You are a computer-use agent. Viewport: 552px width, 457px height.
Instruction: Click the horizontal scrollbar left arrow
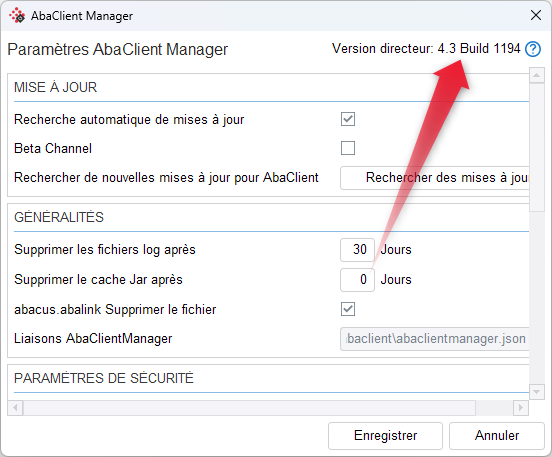[15, 408]
